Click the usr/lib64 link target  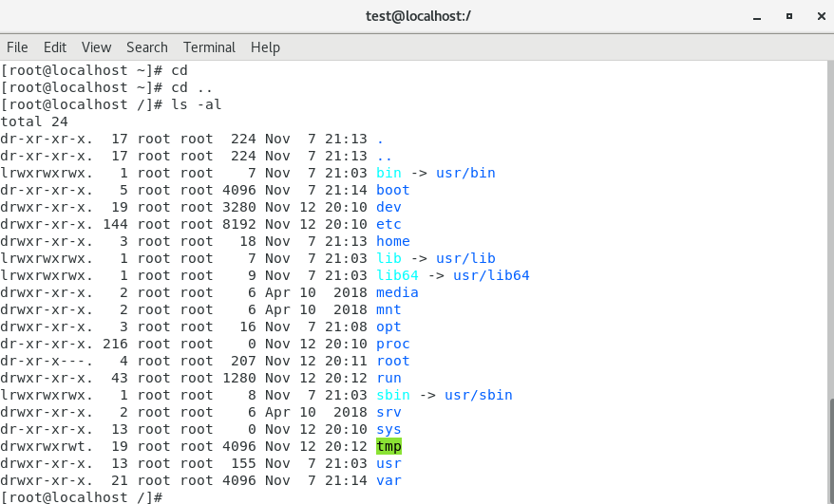(491, 275)
